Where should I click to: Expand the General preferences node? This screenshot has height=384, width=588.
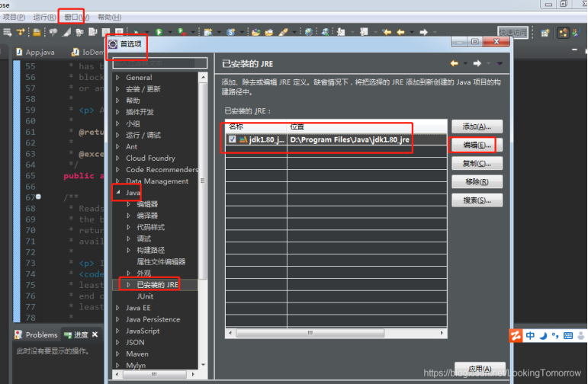tap(117, 78)
